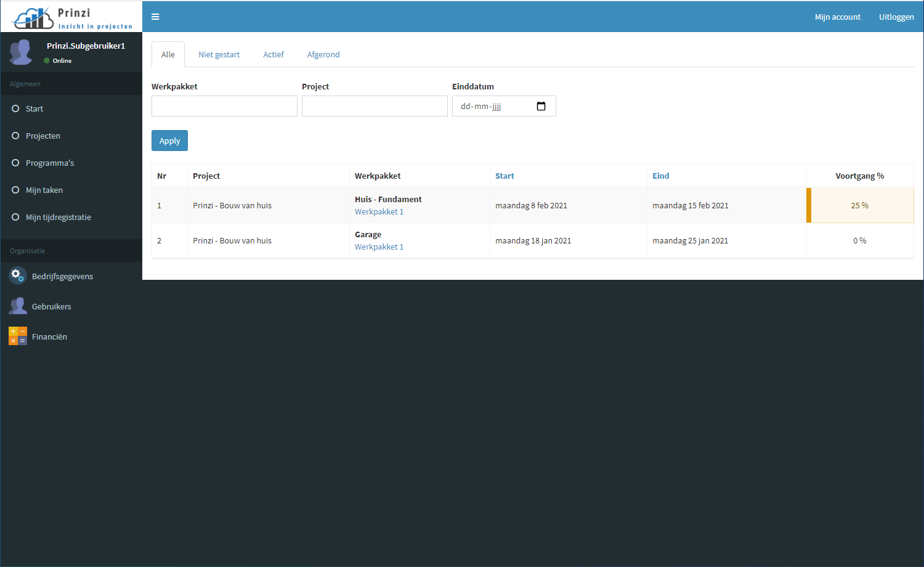The image size is (924, 567).
Task: Select Huis - Fundament work package title
Action: 388,199
